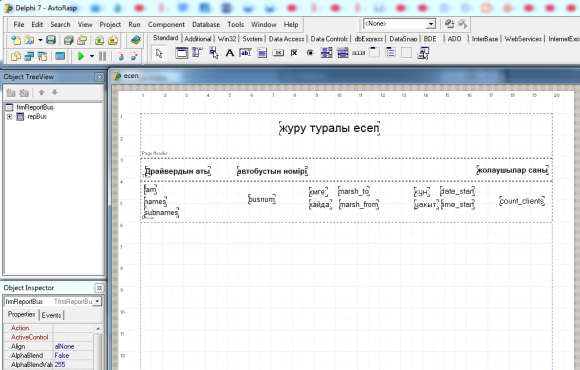Switch to the Events tab in Inspector
Viewport: 580px width, 370px height.
pos(51,315)
